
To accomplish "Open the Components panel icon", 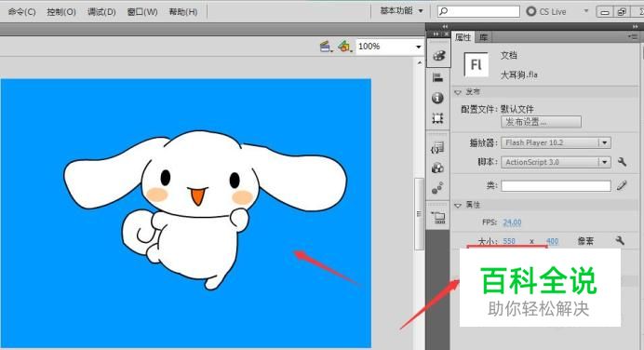I will tap(437, 168).
